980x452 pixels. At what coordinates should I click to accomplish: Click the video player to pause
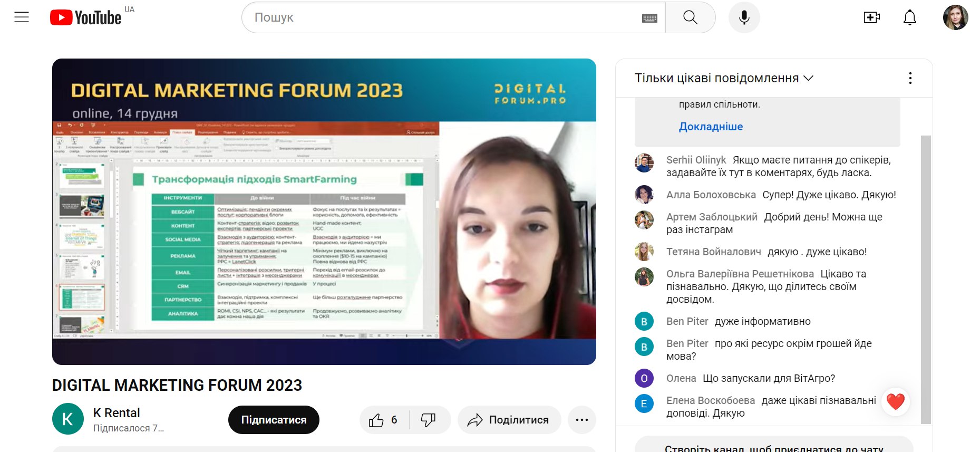click(324, 211)
